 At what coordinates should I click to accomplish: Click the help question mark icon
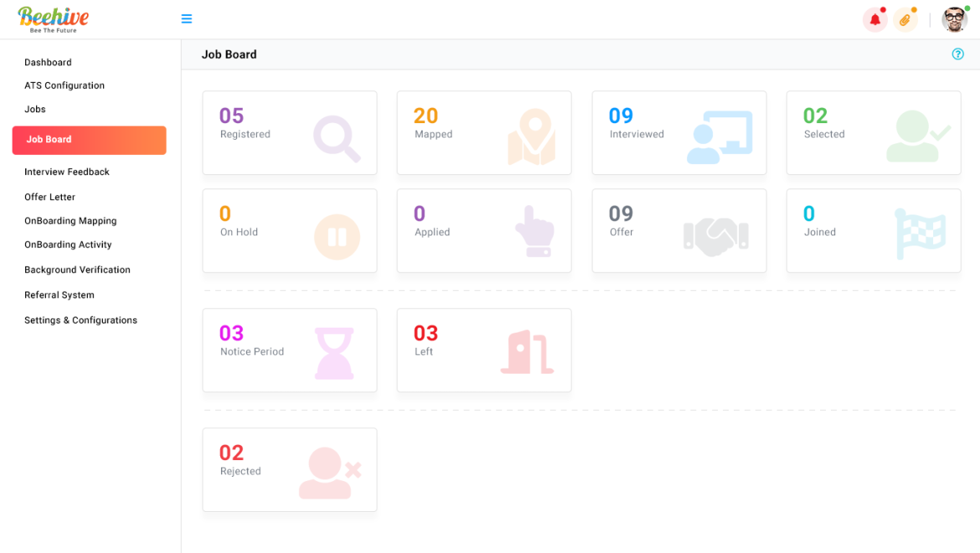957,54
